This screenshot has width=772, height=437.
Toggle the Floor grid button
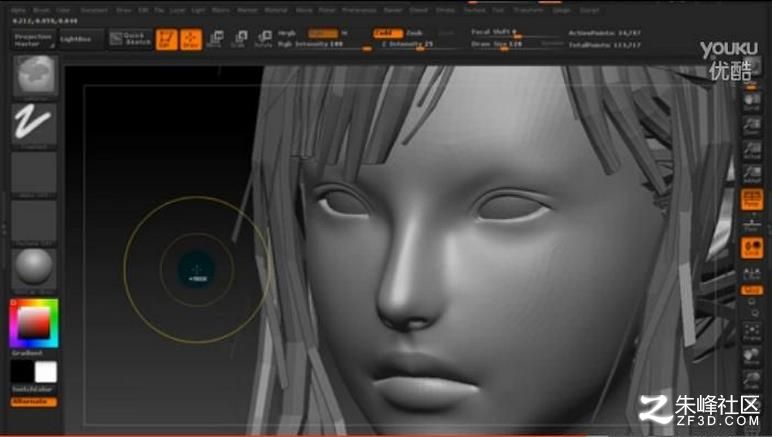coord(751,223)
